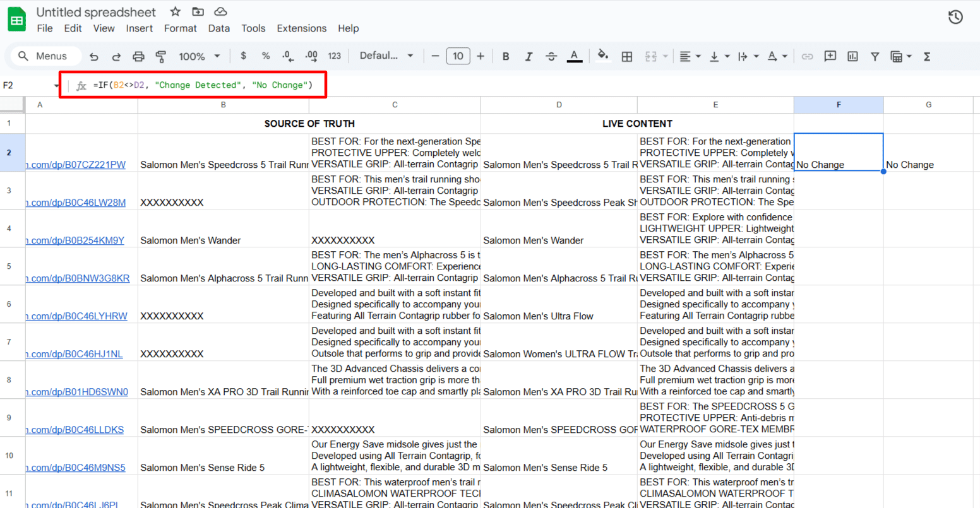
Task: Select the paint format tool
Action: (161, 57)
